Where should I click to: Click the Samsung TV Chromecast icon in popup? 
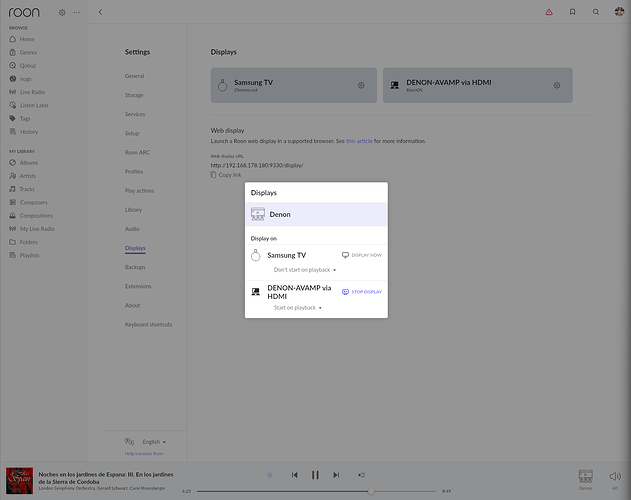[256, 255]
